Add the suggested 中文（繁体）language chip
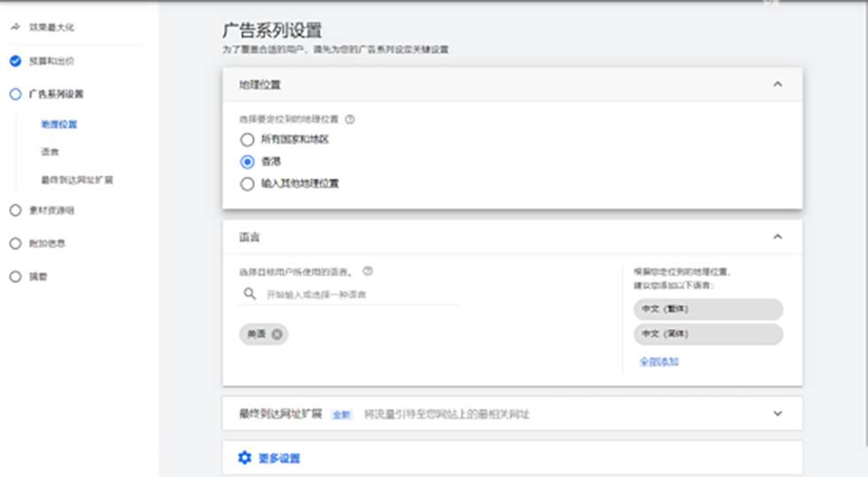This screenshot has width=868, height=477. tap(708, 309)
